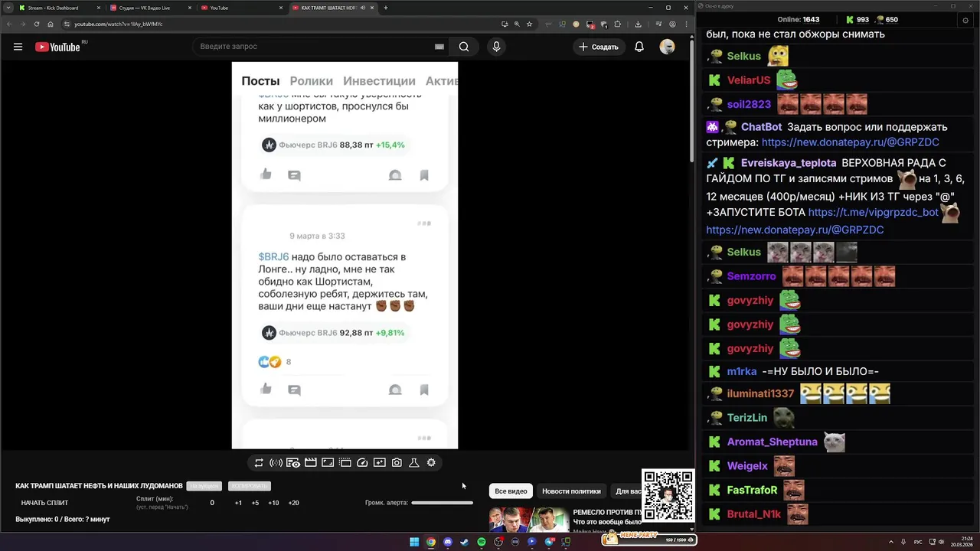Viewport: 980px width, 551px height.
Task: Add +1 minute to the split
Action: point(238,503)
